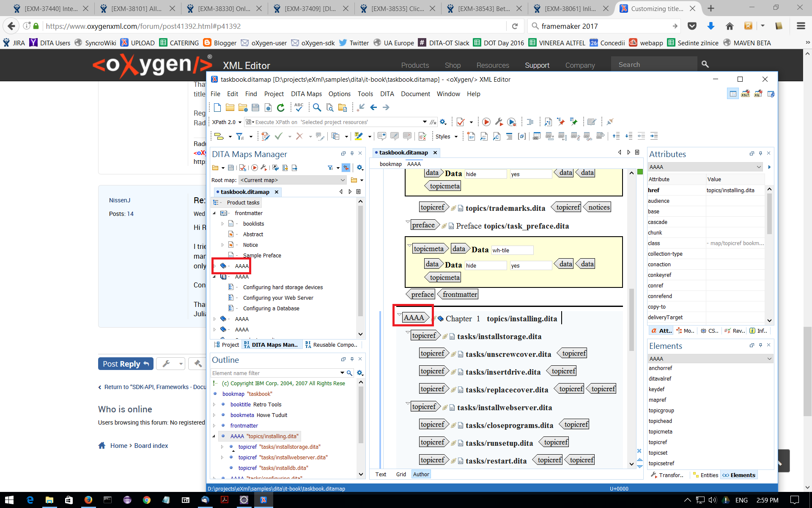
Task: Configure transformation scenarios wrench icon
Action: click(499, 122)
